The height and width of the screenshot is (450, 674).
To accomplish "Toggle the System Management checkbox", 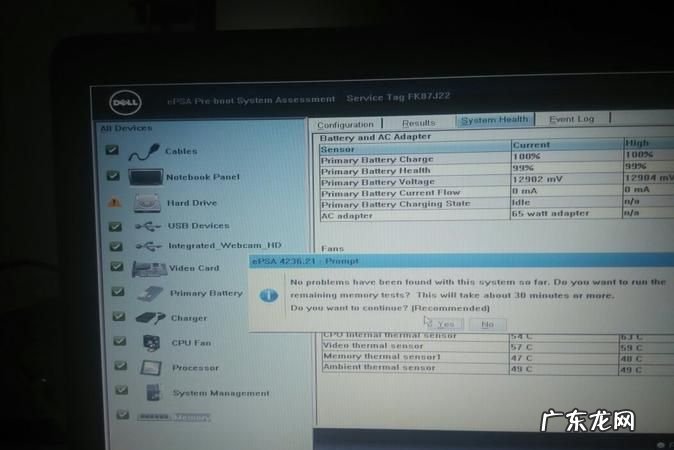I will click(122, 390).
